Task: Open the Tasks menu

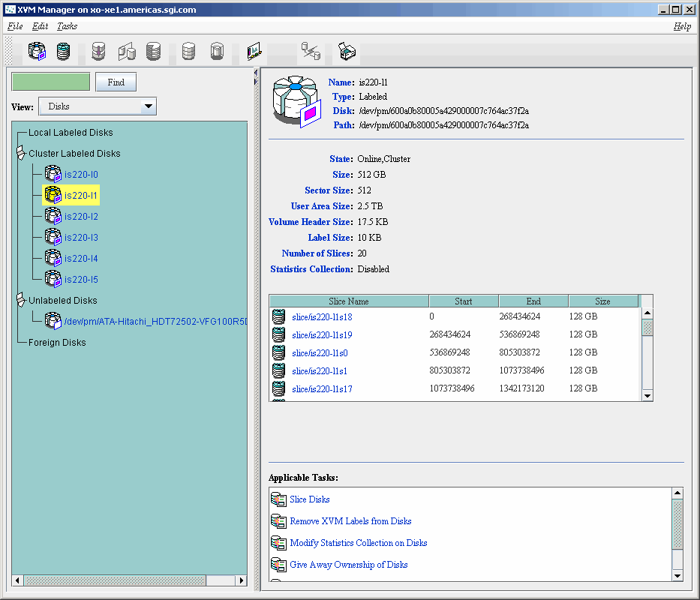Action: pyautogui.click(x=67, y=26)
